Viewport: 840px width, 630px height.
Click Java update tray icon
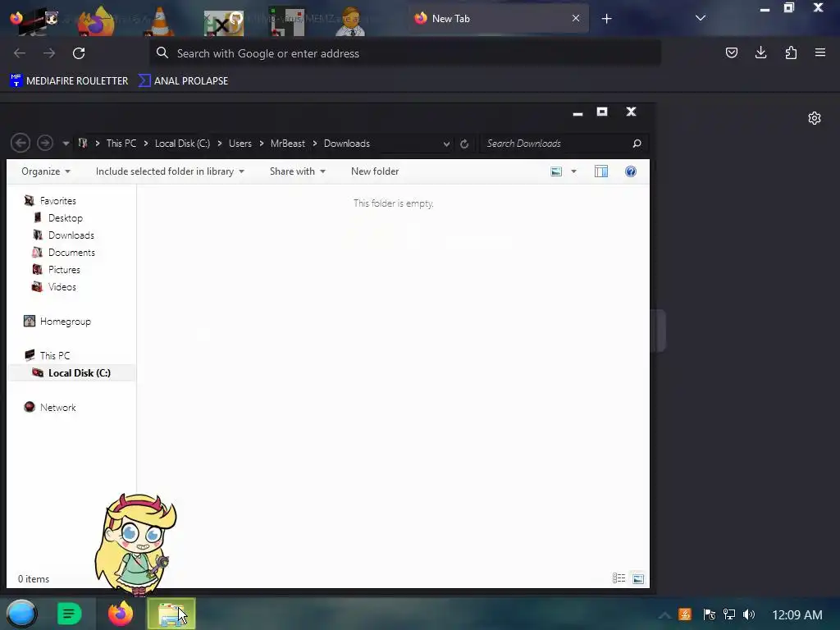point(685,614)
